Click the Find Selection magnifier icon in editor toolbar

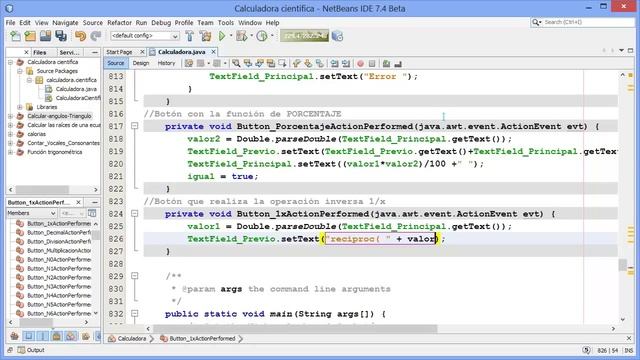[x=236, y=63]
